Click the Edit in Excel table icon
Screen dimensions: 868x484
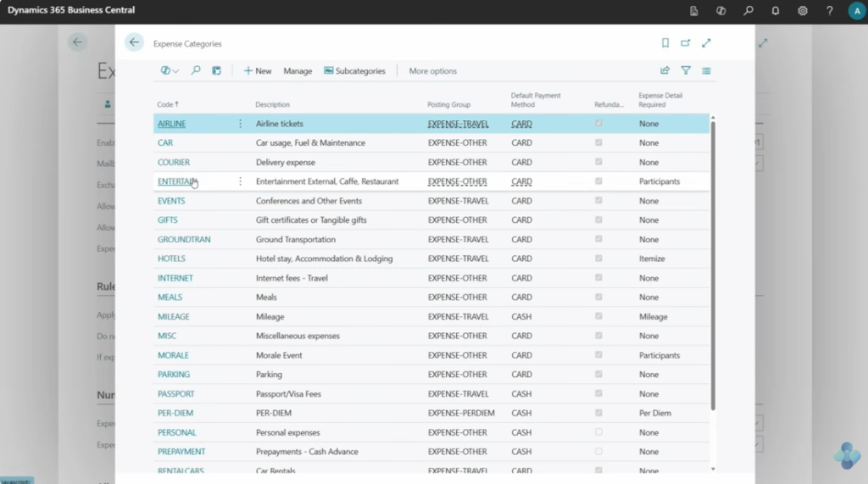[x=216, y=70]
